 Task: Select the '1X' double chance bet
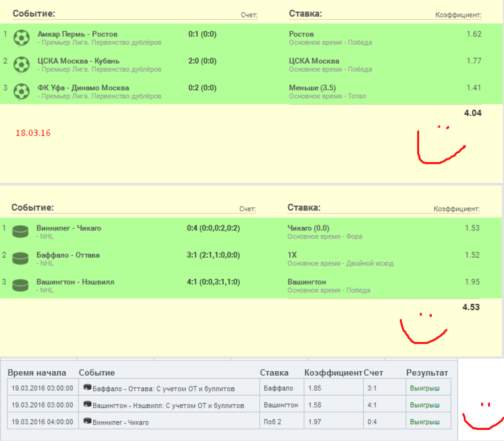coord(292,255)
